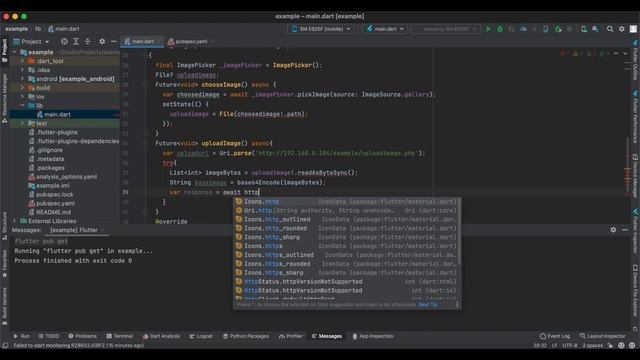Open the Terminal tool tab
Screen dimensions: 640x360
click(x=119, y=336)
